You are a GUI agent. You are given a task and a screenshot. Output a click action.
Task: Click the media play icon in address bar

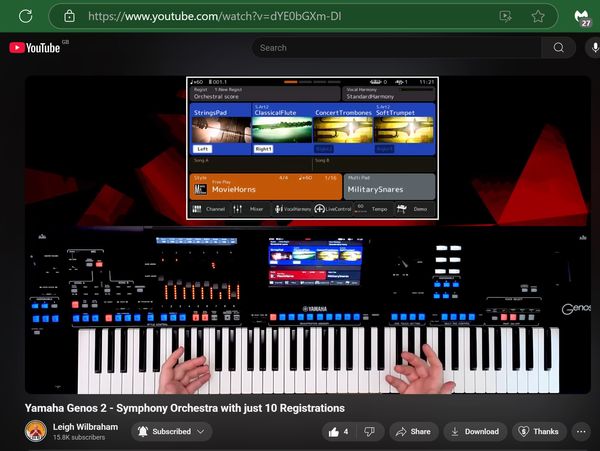tap(505, 16)
